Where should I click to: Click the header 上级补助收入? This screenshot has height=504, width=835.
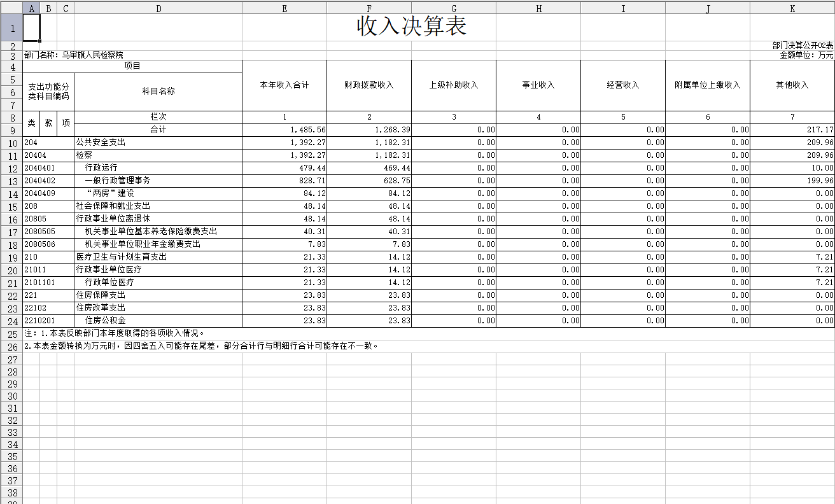pyautogui.click(x=454, y=85)
